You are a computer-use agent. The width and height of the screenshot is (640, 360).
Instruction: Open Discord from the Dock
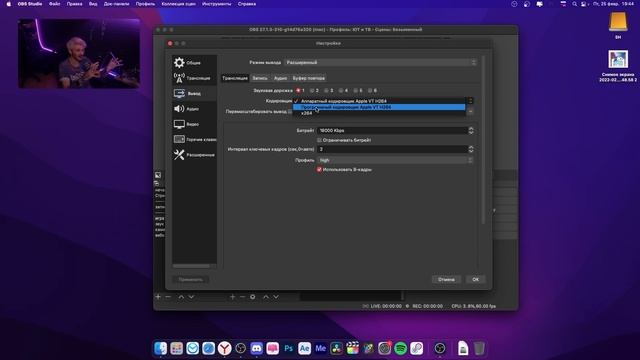click(256, 348)
